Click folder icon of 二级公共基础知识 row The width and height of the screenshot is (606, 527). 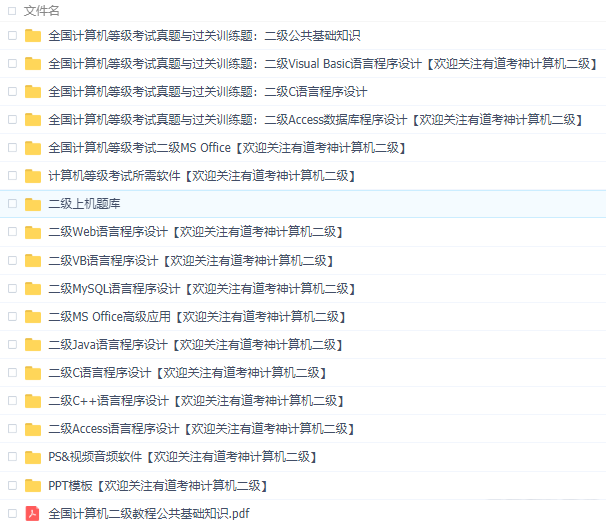[33, 36]
